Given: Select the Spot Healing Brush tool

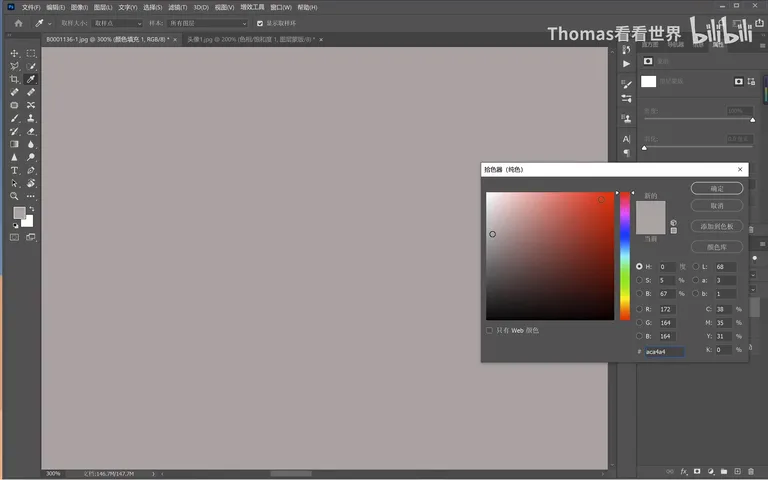Looking at the screenshot, I should pyautogui.click(x=14, y=92).
